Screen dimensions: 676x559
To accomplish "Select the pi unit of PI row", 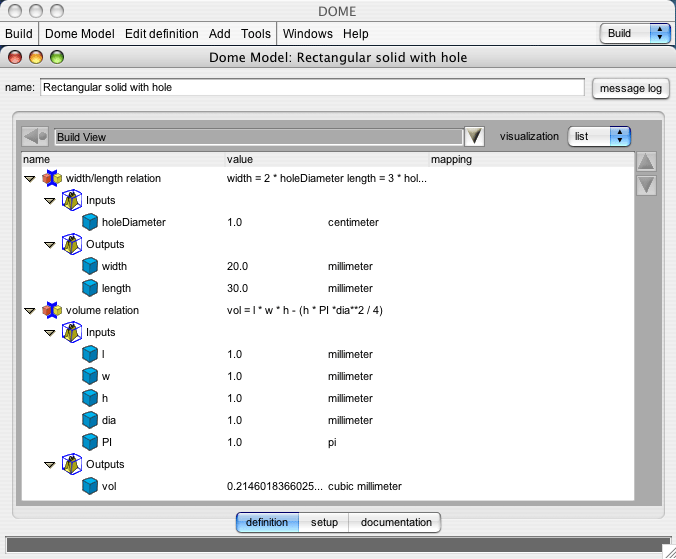I will click(x=332, y=443).
